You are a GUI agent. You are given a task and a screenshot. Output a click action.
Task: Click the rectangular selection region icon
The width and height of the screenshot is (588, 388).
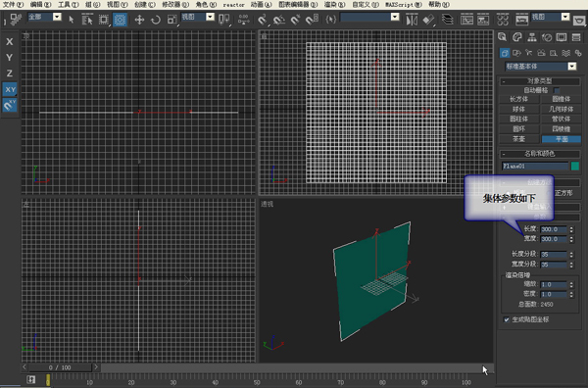point(103,20)
